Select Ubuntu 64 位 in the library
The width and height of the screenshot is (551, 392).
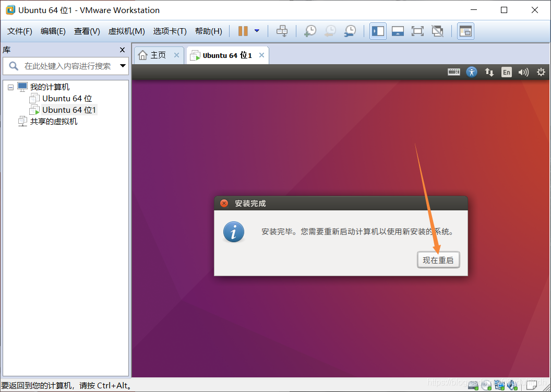coord(67,99)
